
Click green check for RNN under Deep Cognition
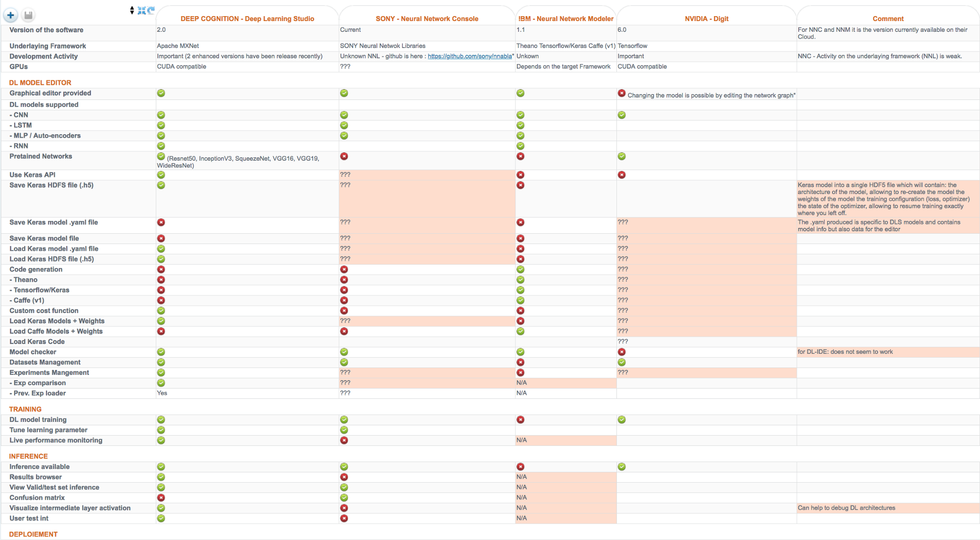[x=161, y=146]
